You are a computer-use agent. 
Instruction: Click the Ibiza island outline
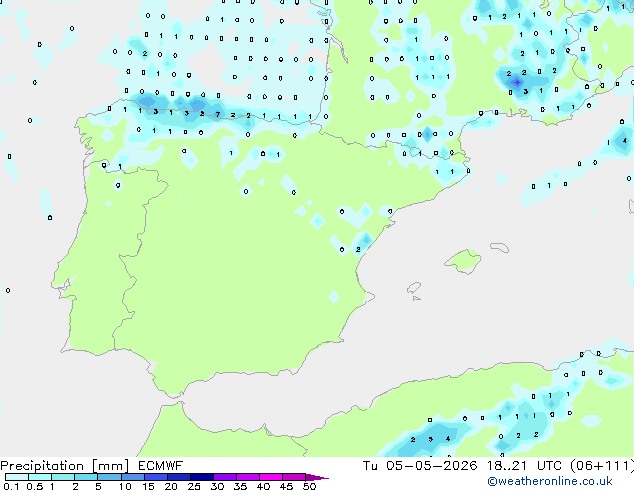(414, 288)
